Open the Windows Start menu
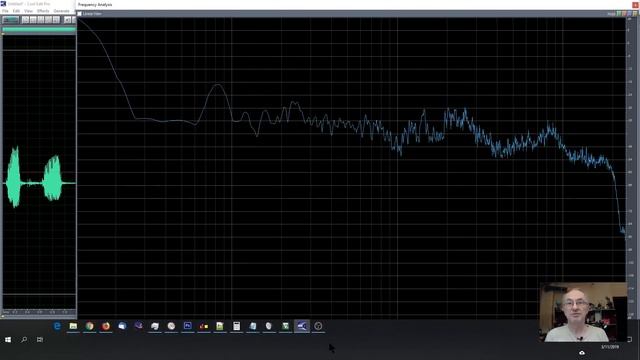Screen dimensions: 640x360 pyautogui.click(x=8, y=340)
